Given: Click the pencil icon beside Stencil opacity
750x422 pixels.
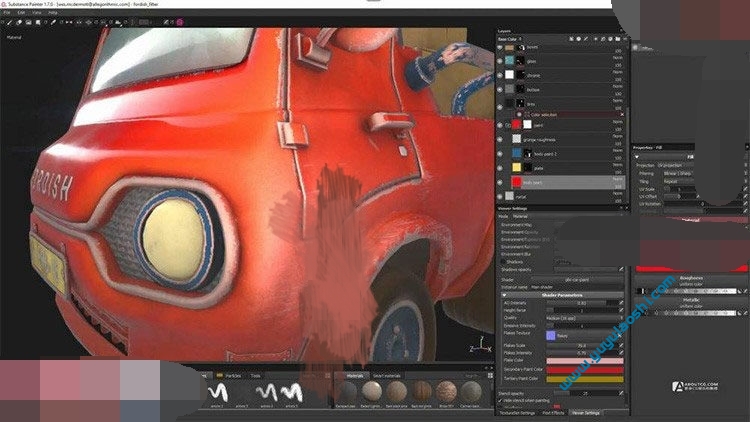Looking at the screenshot, I should click(621, 393).
